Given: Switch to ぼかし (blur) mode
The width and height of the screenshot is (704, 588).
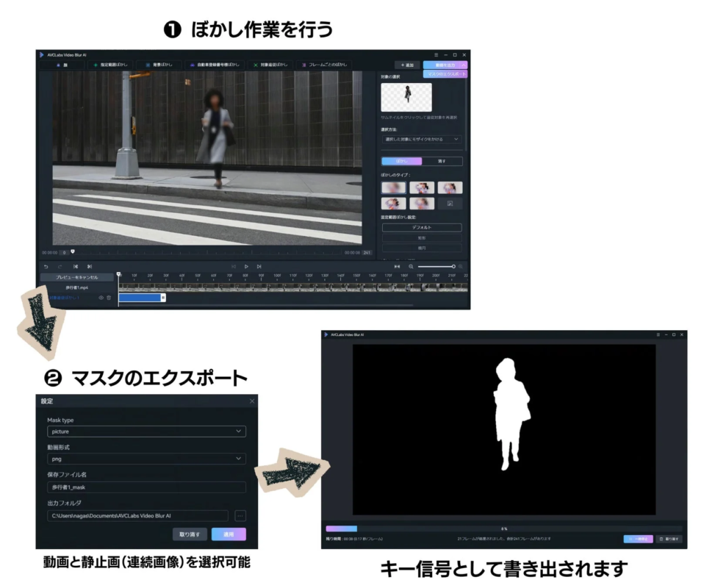Looking at the screenshot, I should pos(402,161).
